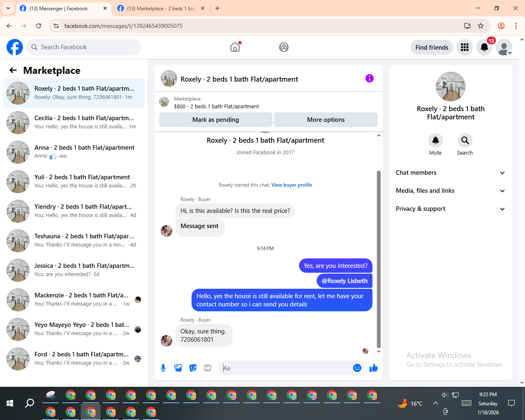Click the Facebook logo icon
The height and width of the screenshot is (420, 525).
(15, 47)
